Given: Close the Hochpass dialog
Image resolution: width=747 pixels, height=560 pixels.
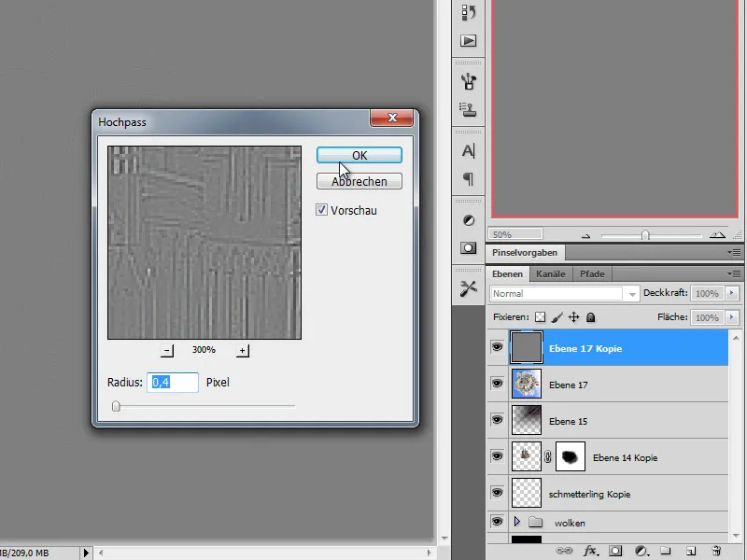Looking at the screenshot, I should click(391, 118).
